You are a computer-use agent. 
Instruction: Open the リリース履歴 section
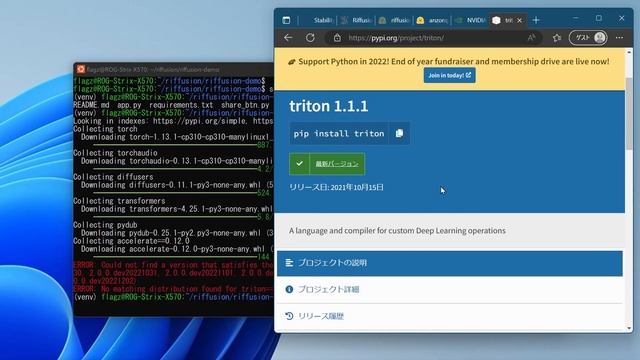click(450, 316)
